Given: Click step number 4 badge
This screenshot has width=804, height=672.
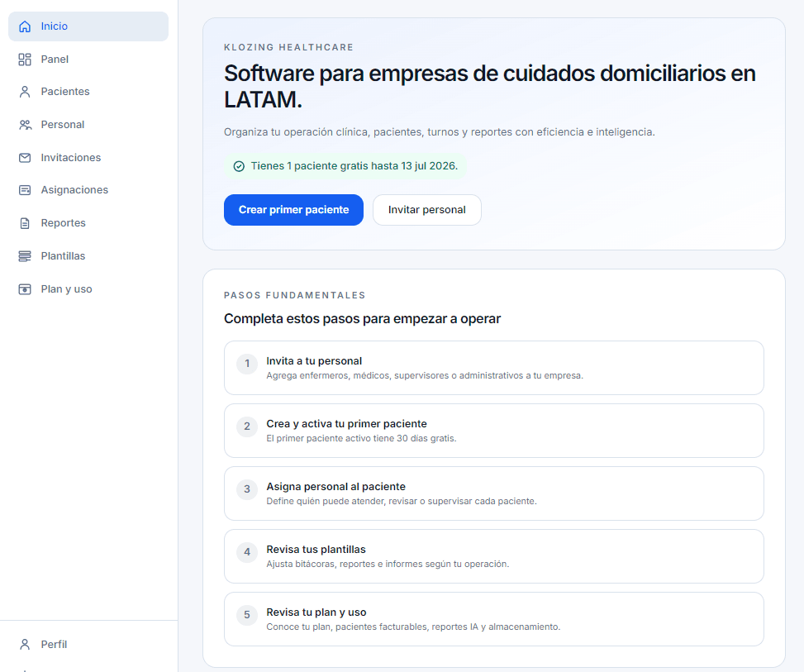Looking at the screenshot, I should pos(247,552).
